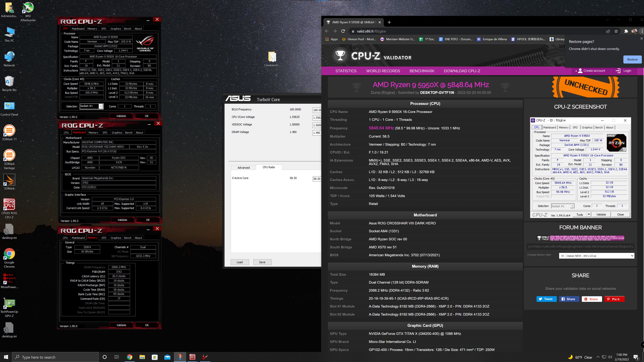Switch to Advanced tab in TurboV Core
This screenshot has height=362, width=644.
pyautogui.click(x=244, y=168)
